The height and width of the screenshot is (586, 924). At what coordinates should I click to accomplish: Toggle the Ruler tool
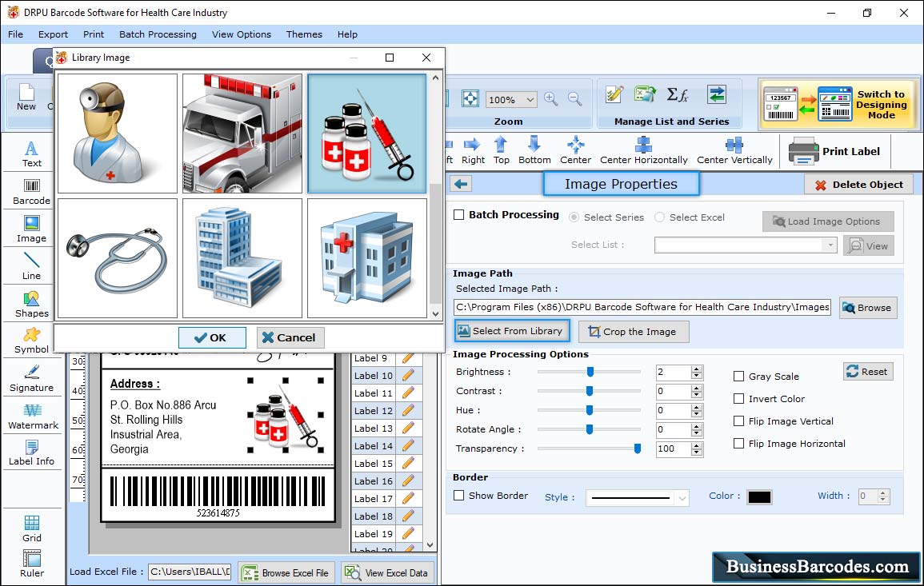click(x=31, y=564)
